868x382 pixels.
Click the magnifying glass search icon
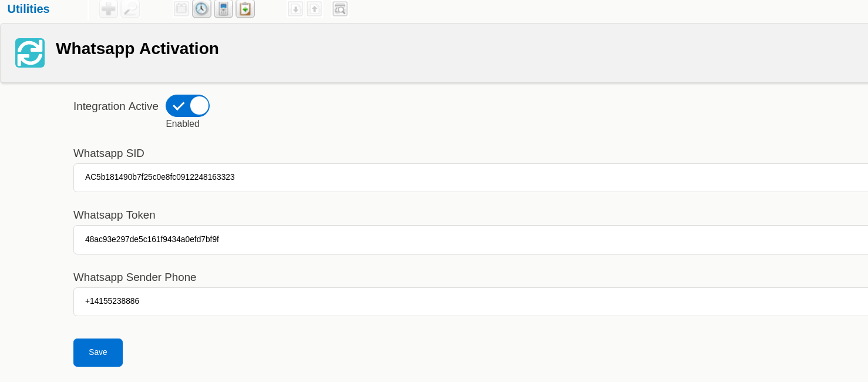click(x=130, y=9)
